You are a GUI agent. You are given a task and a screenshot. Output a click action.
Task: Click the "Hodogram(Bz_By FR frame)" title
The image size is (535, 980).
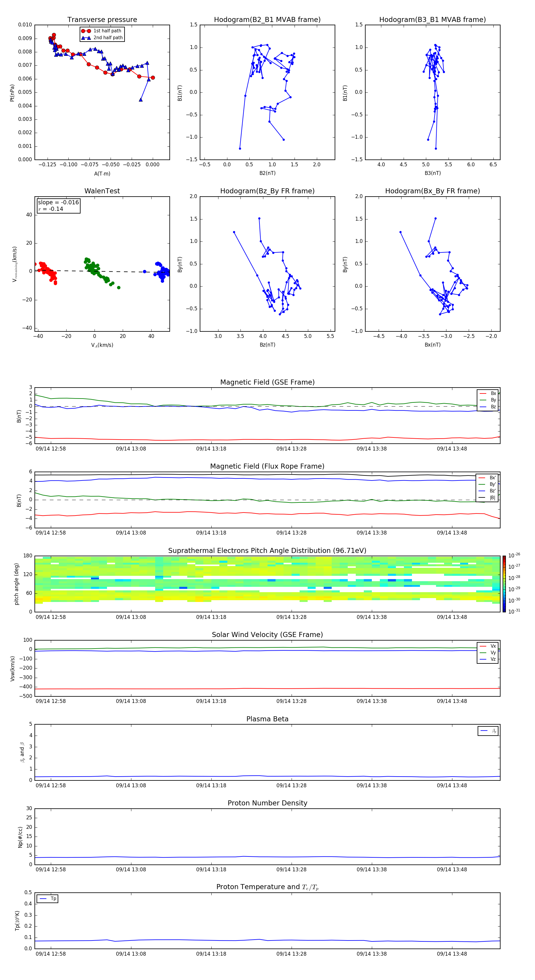point(267,191)
